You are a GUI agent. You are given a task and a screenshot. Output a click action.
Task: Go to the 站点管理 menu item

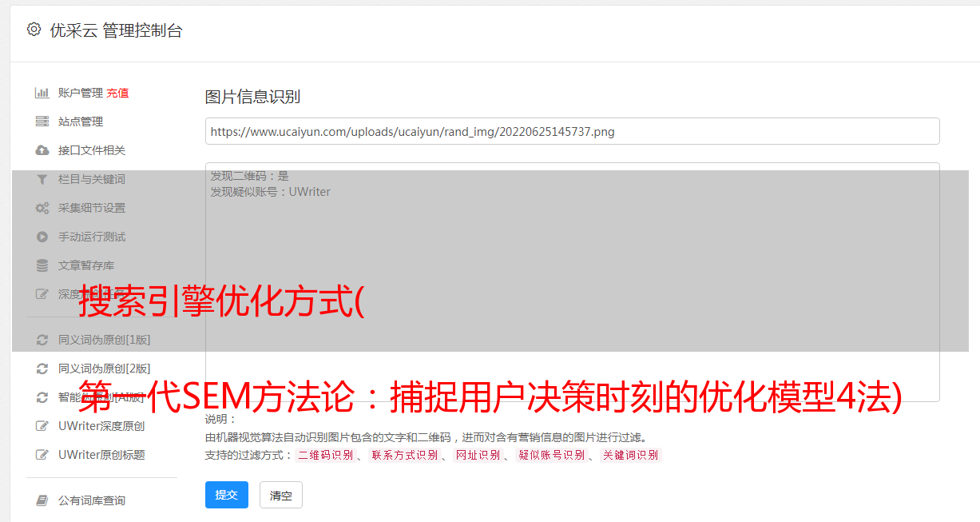click(x=81, y=122)
